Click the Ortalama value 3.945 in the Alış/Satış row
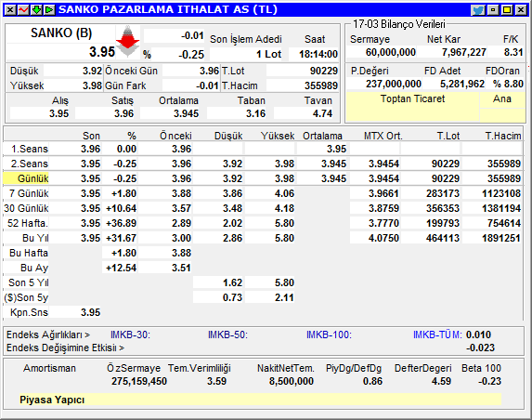This screenshot has height=420, width=532. pos(186,113)
